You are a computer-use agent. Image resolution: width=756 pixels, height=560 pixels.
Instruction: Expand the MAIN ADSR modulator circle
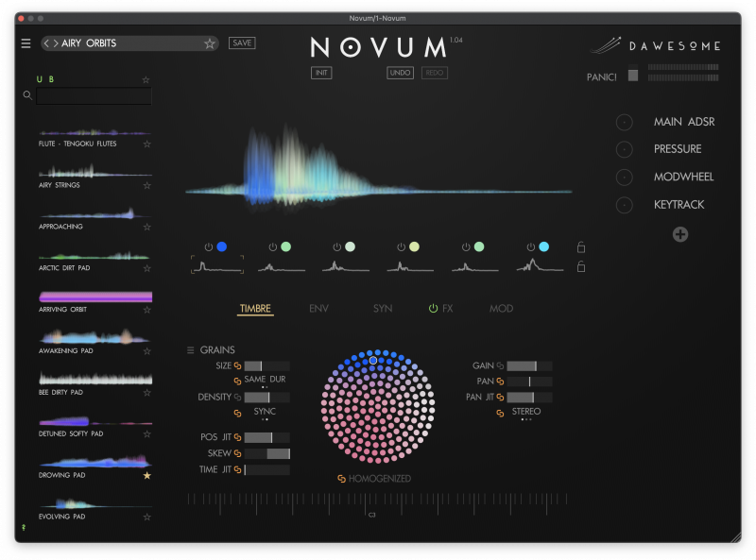click(x=625, y=122)
